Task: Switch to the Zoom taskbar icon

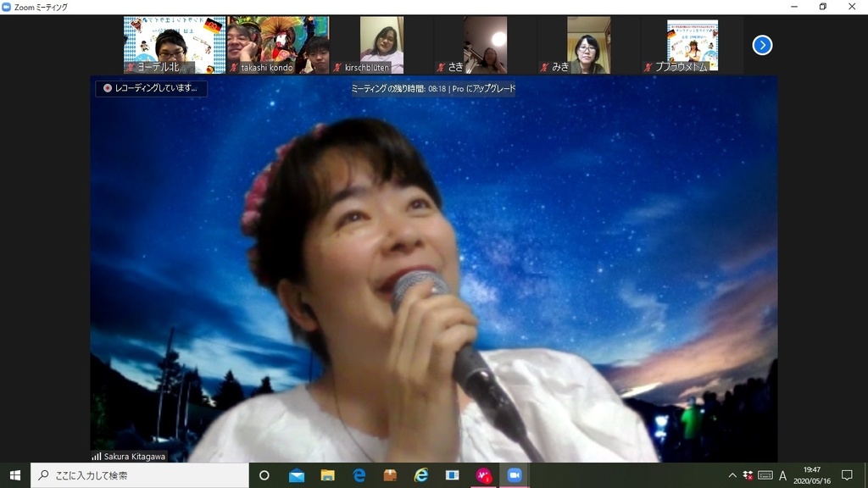Action: [x=515, y=475]
